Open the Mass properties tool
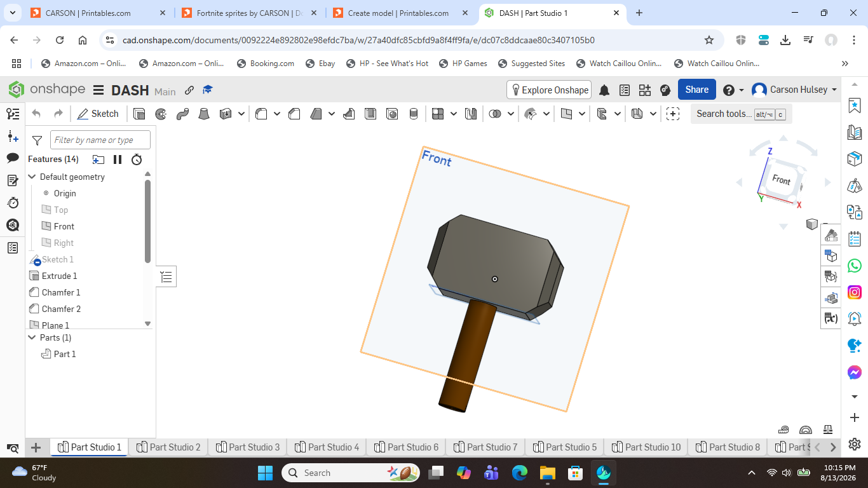Viewport: 868px width, 488px height. tap(828, 430)
